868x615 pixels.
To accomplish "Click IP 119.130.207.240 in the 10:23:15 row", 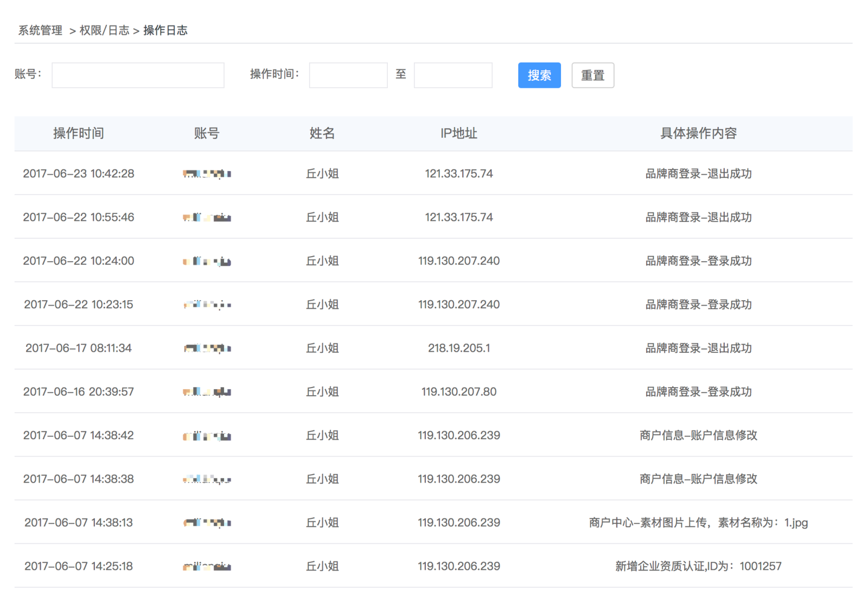I will 459,305.
